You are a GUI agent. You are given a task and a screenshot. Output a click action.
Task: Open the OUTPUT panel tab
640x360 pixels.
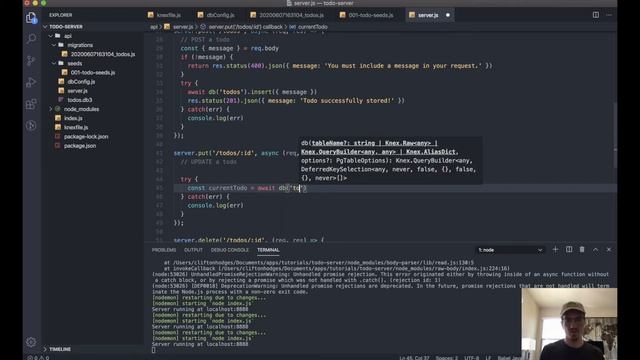coord(193,250)
